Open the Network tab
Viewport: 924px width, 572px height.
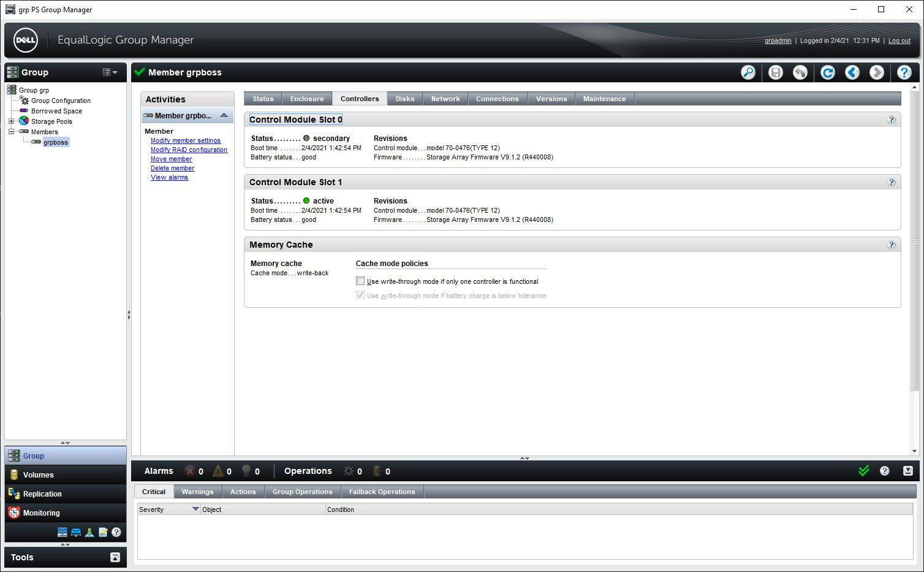445,99
